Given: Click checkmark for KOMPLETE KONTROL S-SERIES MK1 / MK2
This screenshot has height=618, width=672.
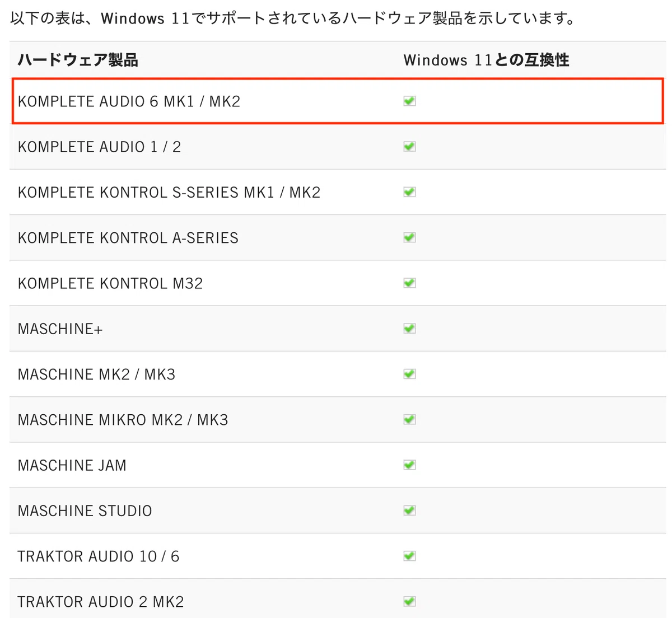Looking at the screenshot, I should [409, 191].
